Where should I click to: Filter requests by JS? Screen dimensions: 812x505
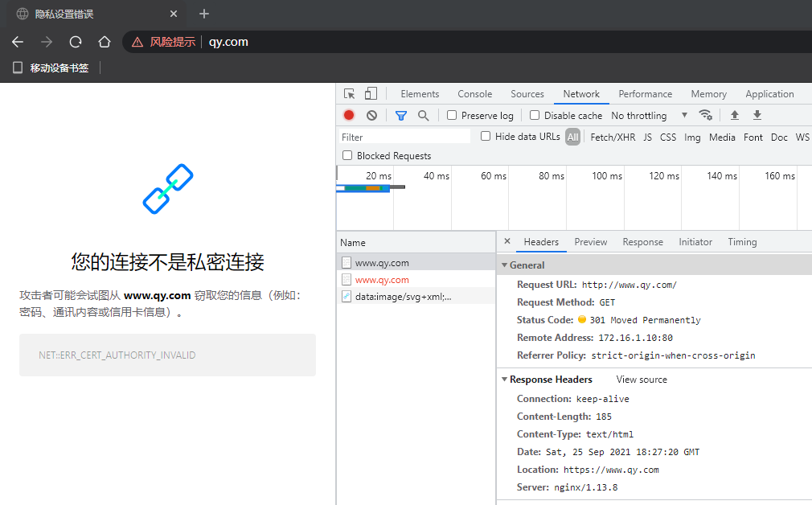pos(647,138)
